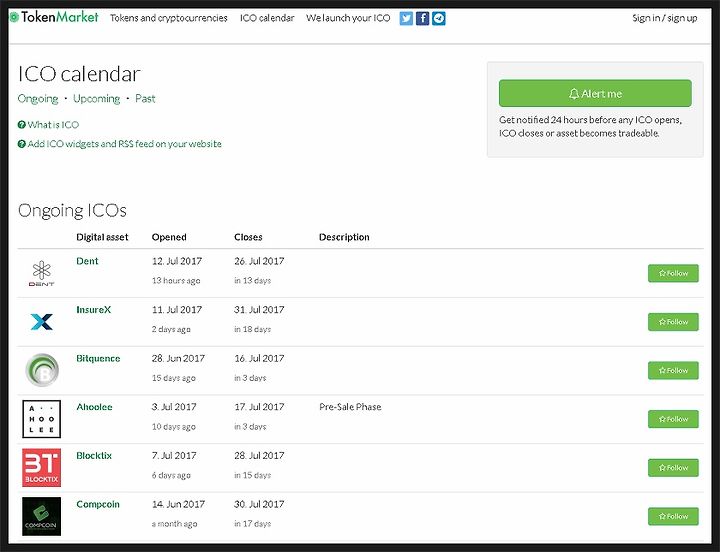The height and width of the screenshot is (552, 720).
Task: Click the Digital asset column header
Action: (x=102, y=237)
